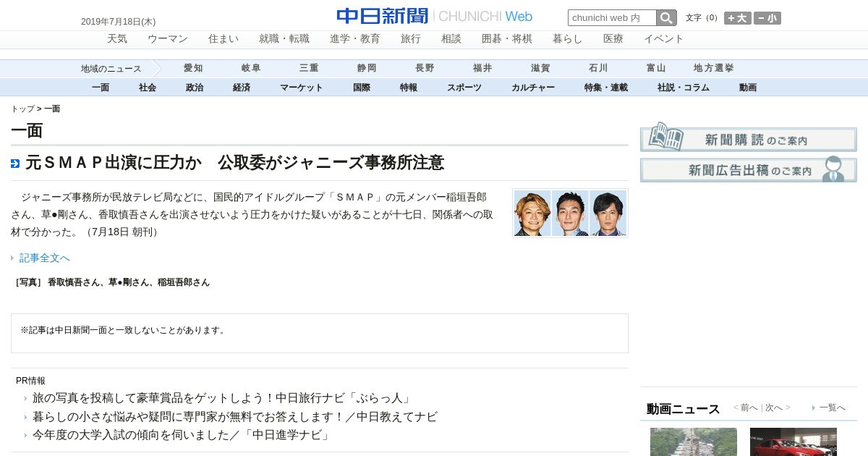This screenshot has width=868, height=456.
Task: Open 中日教えてナビ PR link
Action: coord(235,417)
